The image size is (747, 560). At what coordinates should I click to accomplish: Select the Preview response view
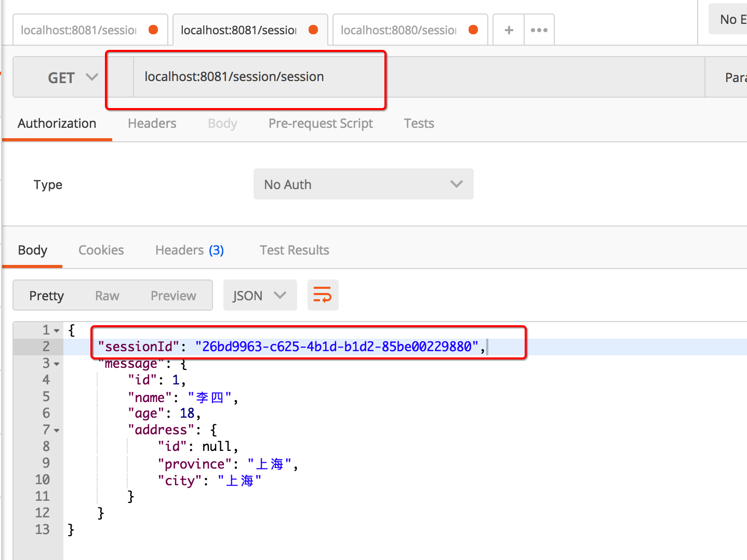(173, 296)
